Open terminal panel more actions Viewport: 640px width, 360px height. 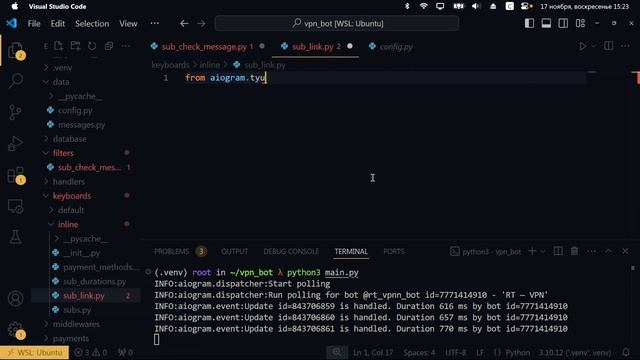(x=591, y=251)
